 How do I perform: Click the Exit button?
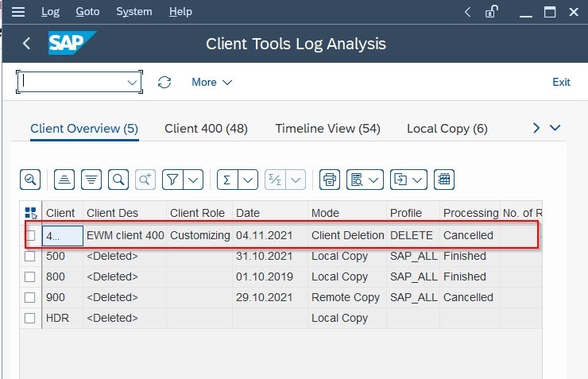point(561,82)
